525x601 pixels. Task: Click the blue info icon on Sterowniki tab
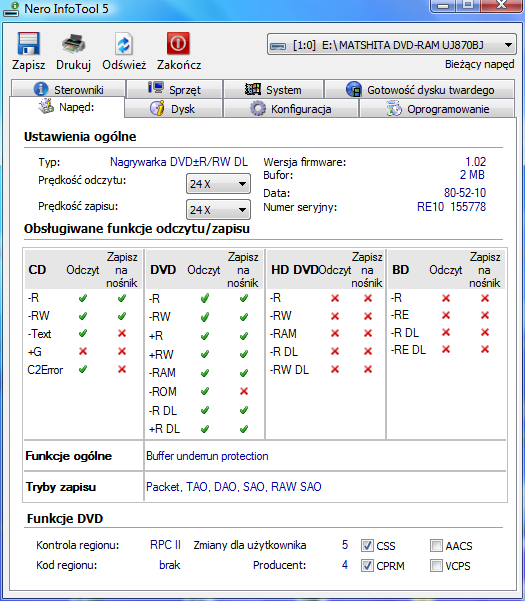41,89
